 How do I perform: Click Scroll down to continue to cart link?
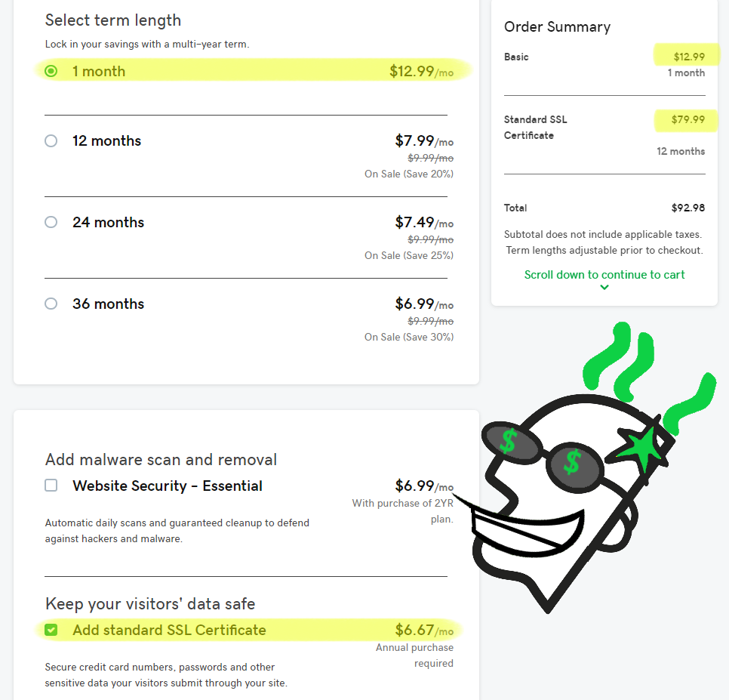click(x=604, y=275)
